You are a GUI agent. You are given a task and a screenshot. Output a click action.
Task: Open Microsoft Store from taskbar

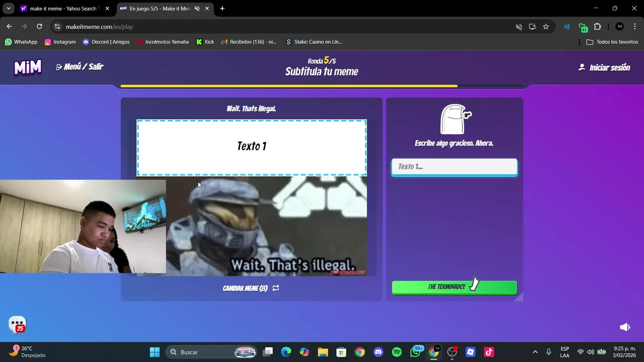click(341, 352)
